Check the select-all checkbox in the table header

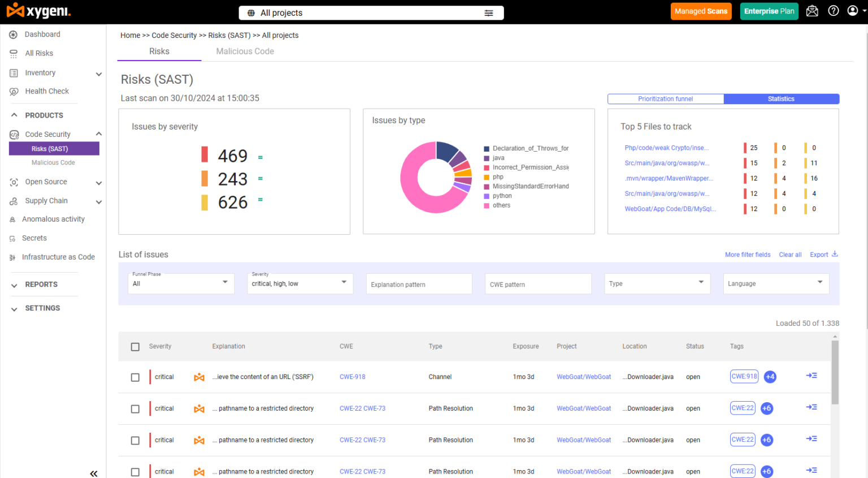pyautogui.click(x=135, y=346)
